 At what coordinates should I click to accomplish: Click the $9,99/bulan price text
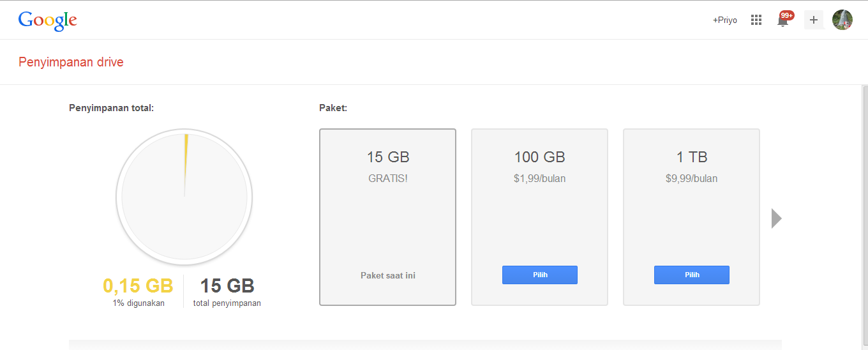[692, 179]
